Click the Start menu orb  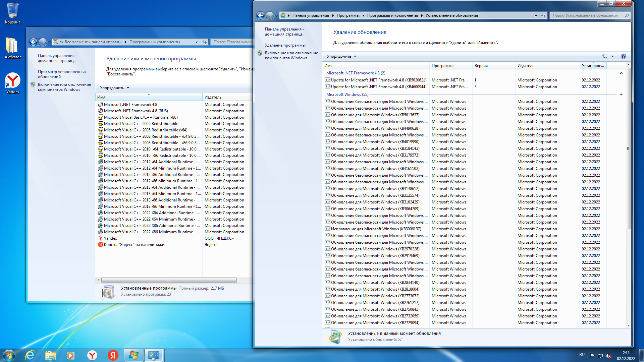9,355
